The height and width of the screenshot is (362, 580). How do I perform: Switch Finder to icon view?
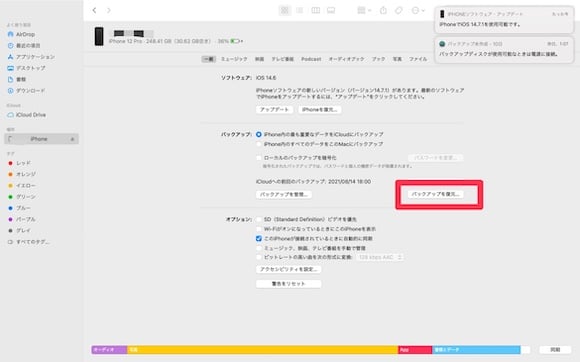tap(284, 10)
